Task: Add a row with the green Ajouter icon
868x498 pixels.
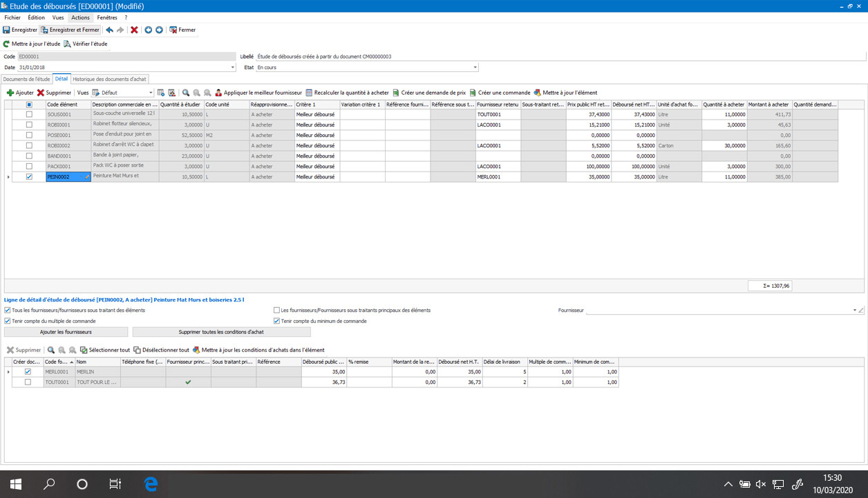Action: click(10, 93)
